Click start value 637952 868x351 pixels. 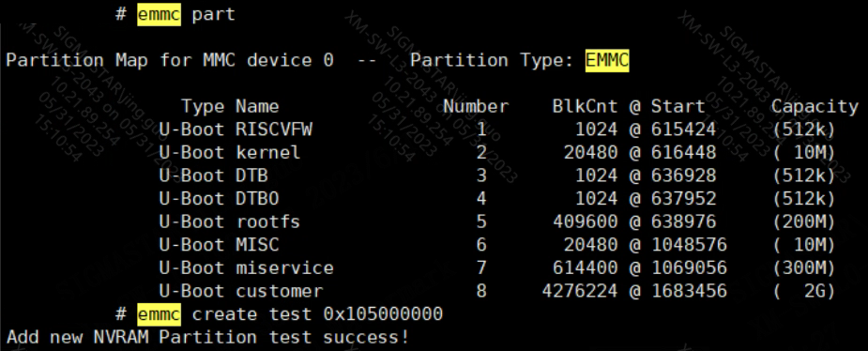pos(684,199)
